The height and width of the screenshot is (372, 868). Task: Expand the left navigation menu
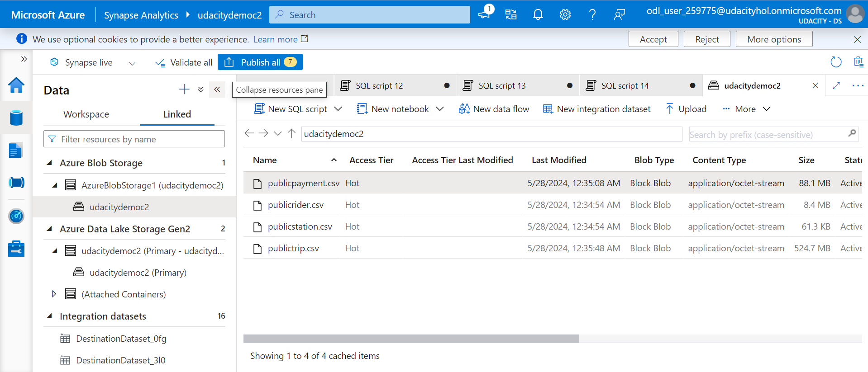24,59
